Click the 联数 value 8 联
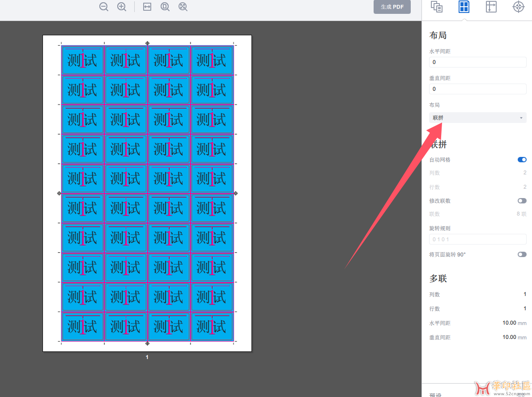The width and height of the screenshot is (532, 397). [x=521, y=214]
